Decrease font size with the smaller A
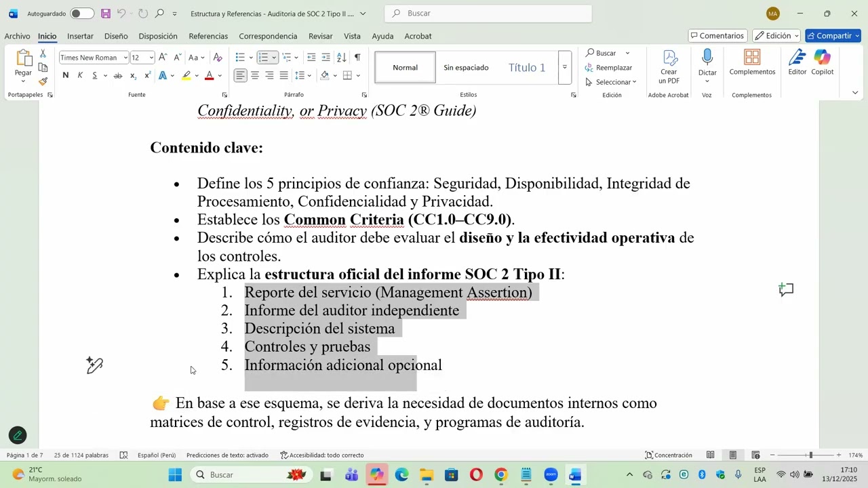Image resolution: width=868 pixels, height=488 pixels. coord(177,58)
